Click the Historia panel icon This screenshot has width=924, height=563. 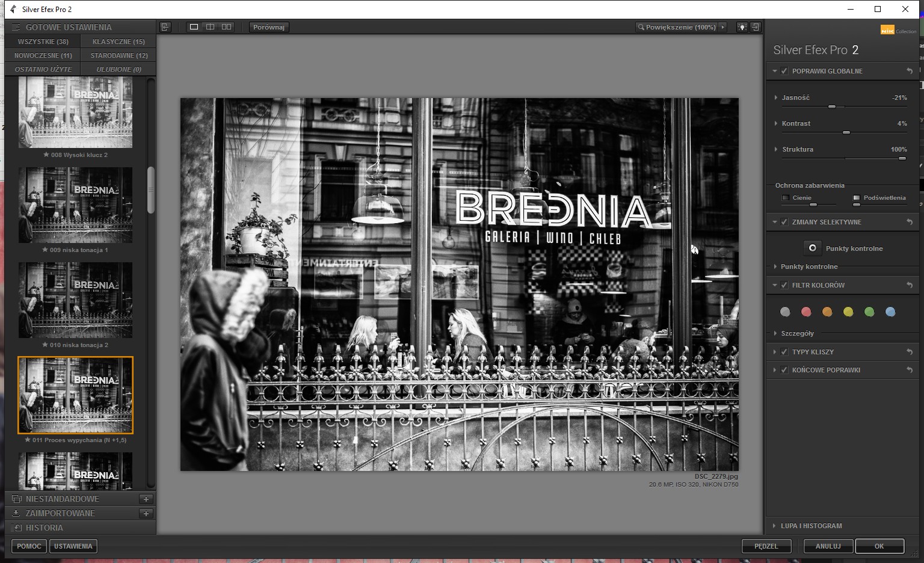(x=16, y=528)
